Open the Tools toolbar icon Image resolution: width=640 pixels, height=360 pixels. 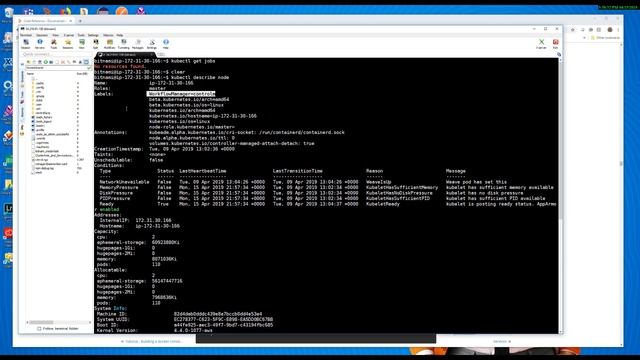click(x=53, y=44)
